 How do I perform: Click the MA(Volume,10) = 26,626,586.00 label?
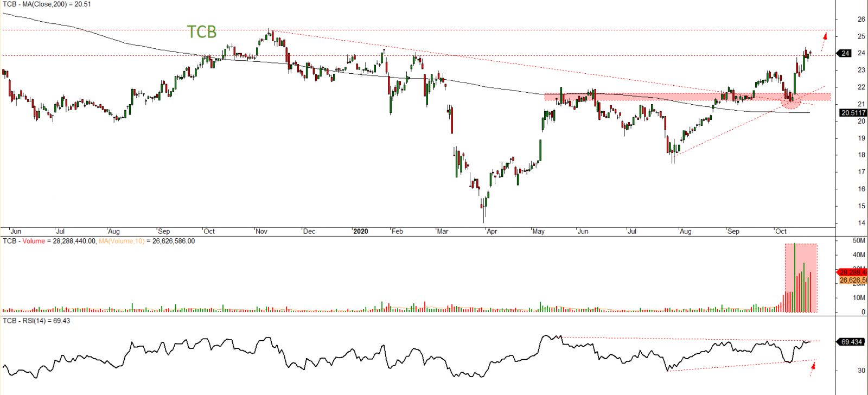click(x=147, y=241)
